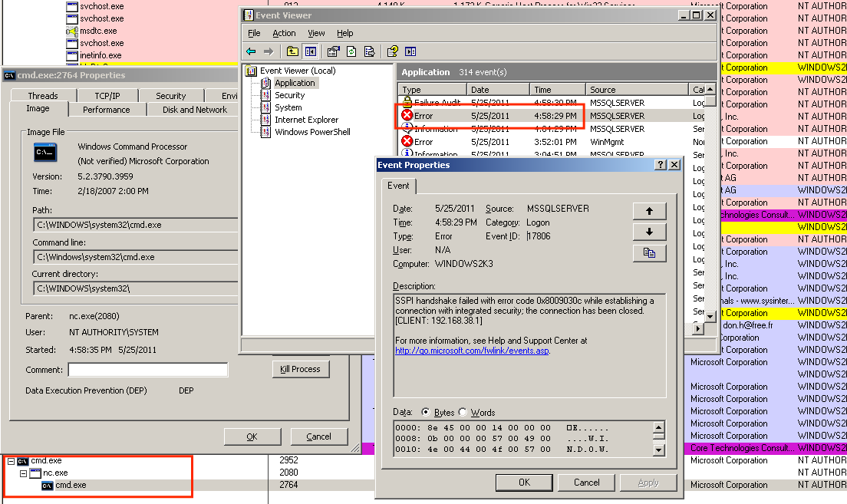847x504 pixels.
Task: Export the event list via the toolbar icon
Action: (371, 51)
